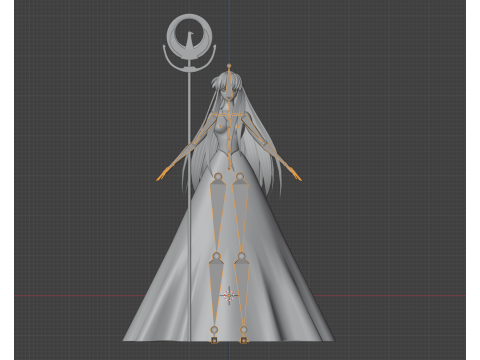480x360 pixels.
Task: Click the hip joint sphere nearest the staff
Action: coord(218,176)
